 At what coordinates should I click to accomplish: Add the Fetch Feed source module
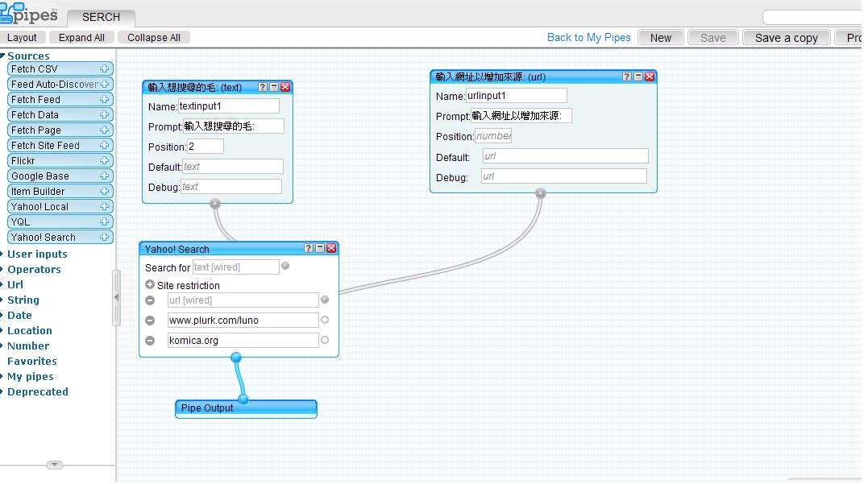click(60, 99)
